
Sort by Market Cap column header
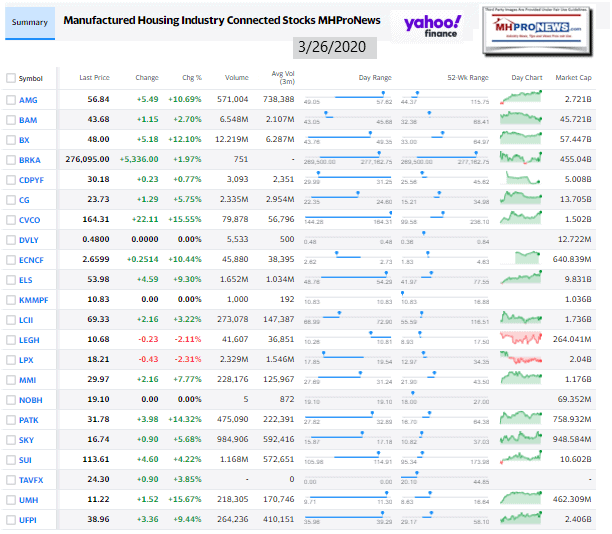point(573,77)
